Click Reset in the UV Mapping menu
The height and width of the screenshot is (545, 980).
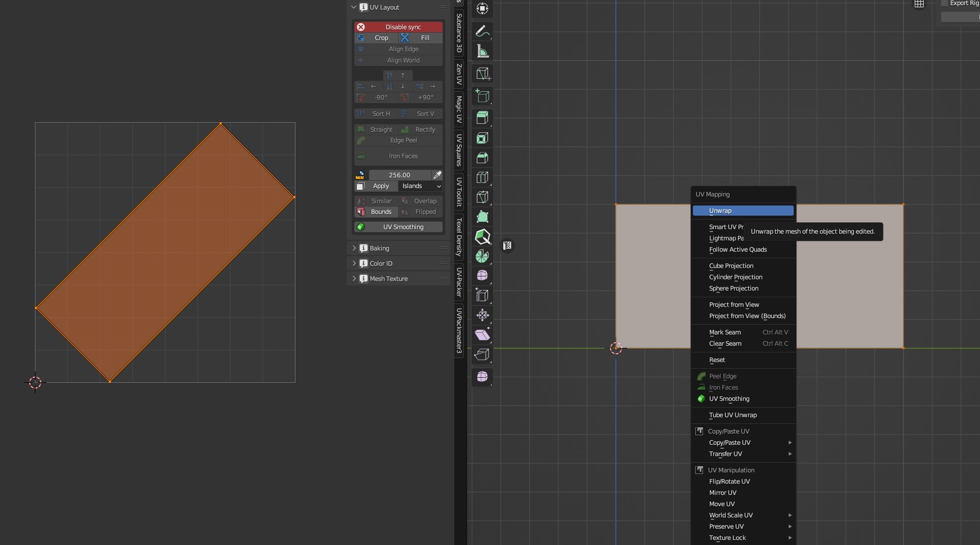[x=743, y=360]
